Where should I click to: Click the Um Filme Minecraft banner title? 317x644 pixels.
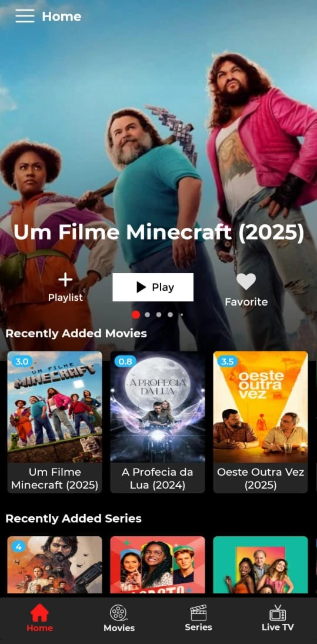159,232
